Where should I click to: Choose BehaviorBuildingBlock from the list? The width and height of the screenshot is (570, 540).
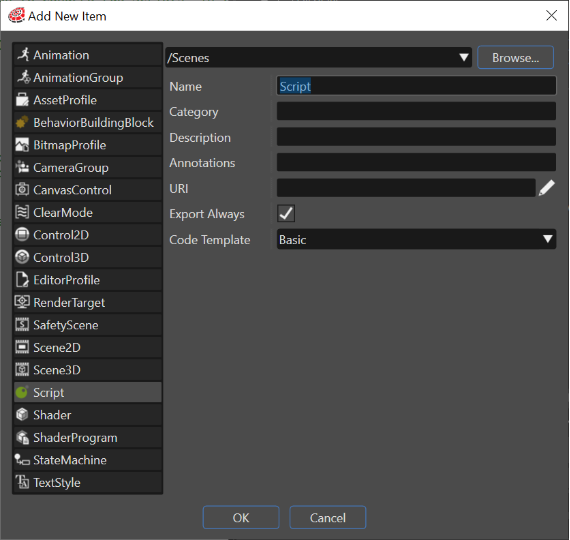pos(88,123)
